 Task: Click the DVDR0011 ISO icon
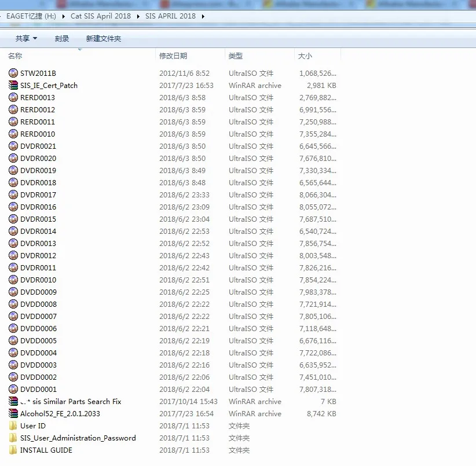pos(13,267)
